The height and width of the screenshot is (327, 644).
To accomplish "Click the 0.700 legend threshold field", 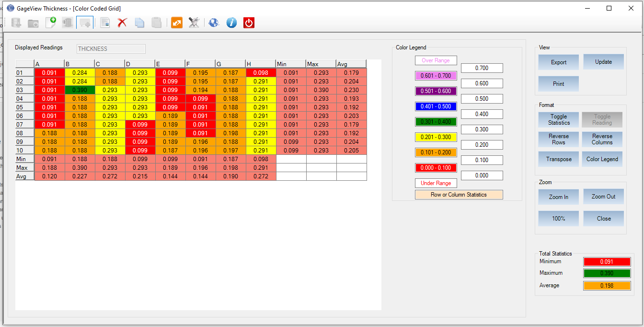I will (482, 68).
